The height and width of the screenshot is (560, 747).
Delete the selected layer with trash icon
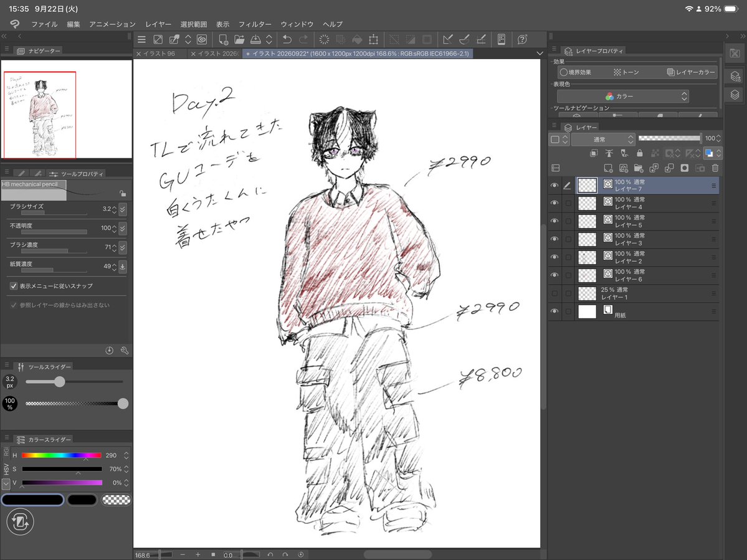point(715,168)
